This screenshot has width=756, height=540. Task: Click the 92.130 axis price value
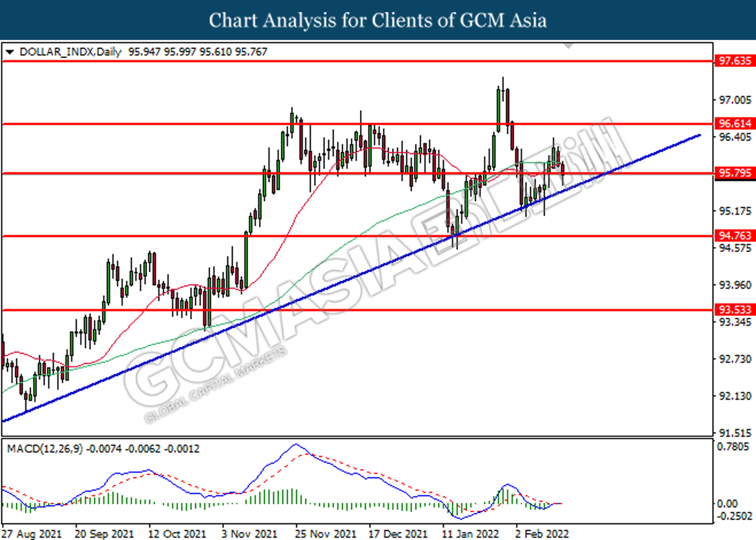click(x=735, y=396)
